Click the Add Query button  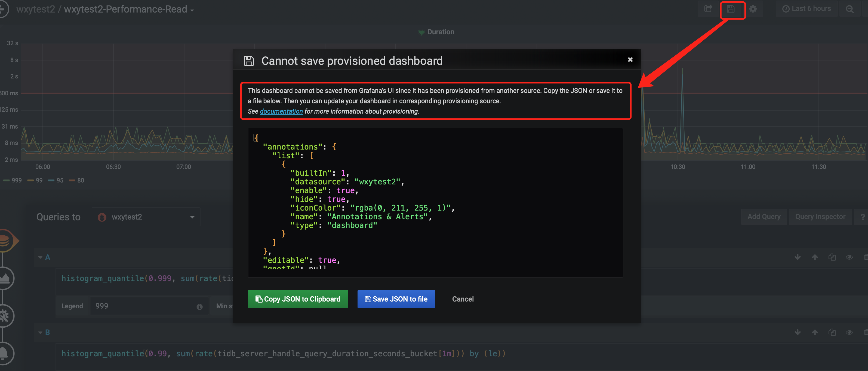pos(764,217)
